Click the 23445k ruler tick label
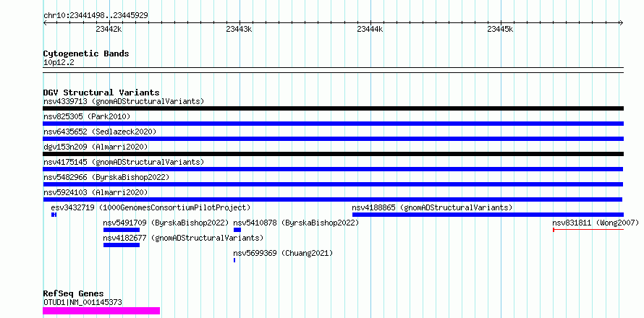This screenshot has height=318, width=644. tap(500, 30)
